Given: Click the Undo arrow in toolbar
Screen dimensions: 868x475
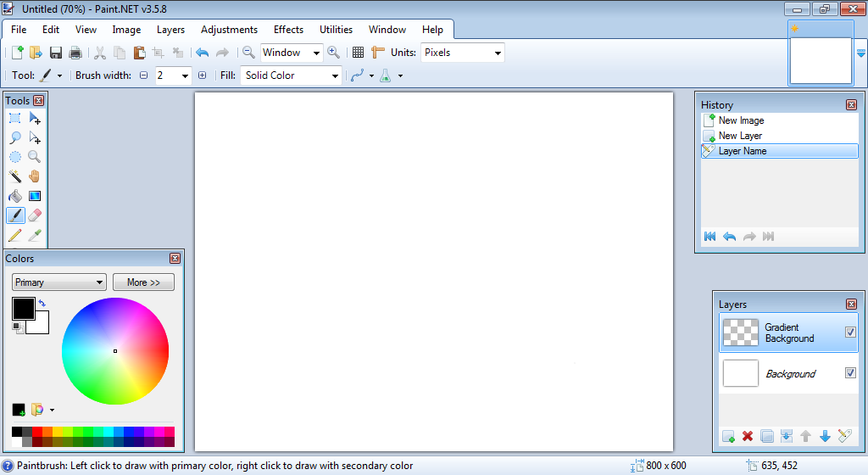Looking at the screenshot, I should [x=202, y=53].
